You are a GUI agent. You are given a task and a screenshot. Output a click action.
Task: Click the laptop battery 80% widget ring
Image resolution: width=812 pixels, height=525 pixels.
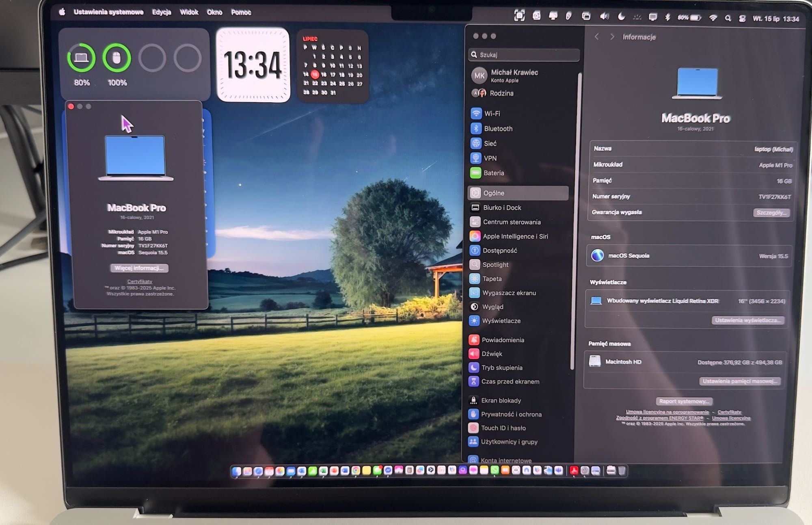click(x=82, y=58)
